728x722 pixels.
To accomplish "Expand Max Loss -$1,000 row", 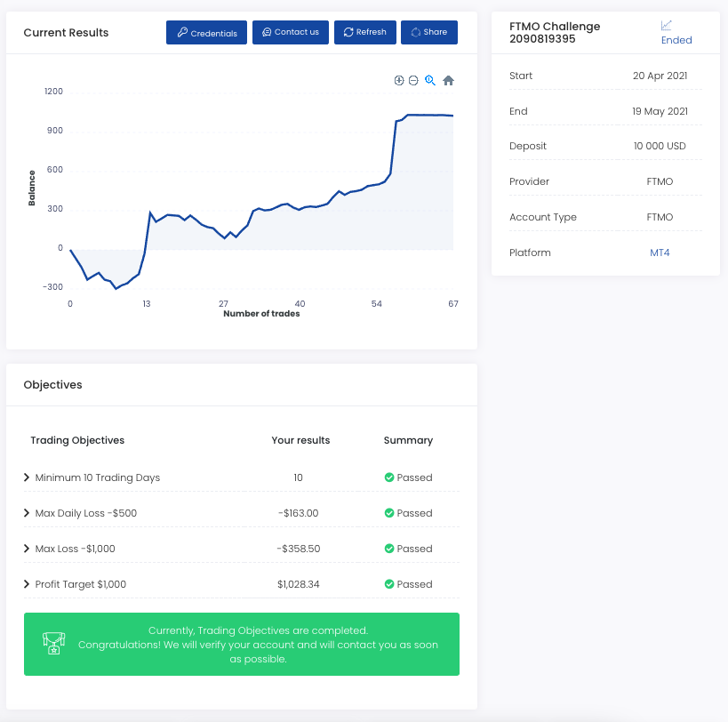I will click(27, 549).
